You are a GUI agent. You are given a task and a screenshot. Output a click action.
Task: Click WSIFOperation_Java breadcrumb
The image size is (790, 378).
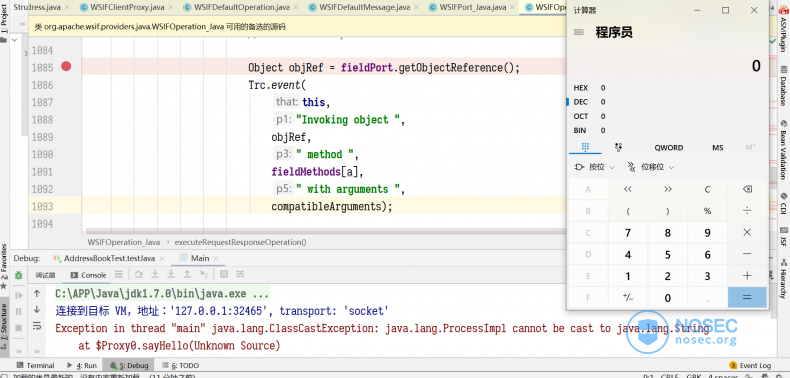point(123,242)
